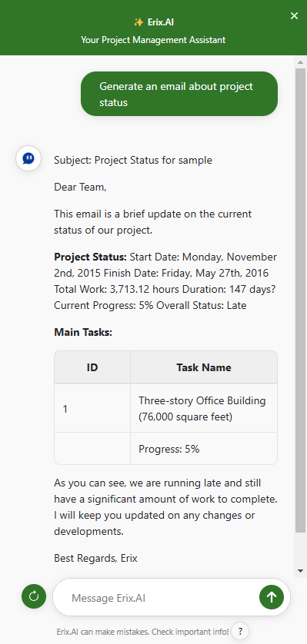
Task: Reset conversation with the refresh icon
Action: click(34, 596)
